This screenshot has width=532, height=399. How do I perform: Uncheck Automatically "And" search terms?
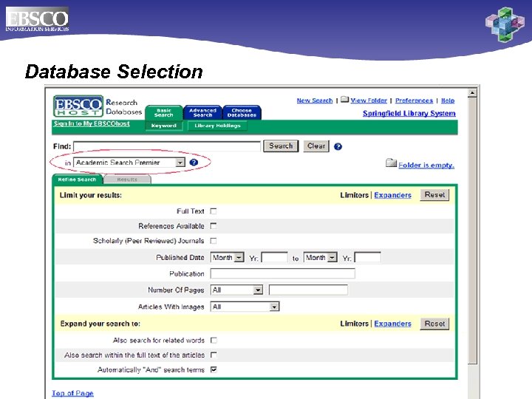click(214, 369)
